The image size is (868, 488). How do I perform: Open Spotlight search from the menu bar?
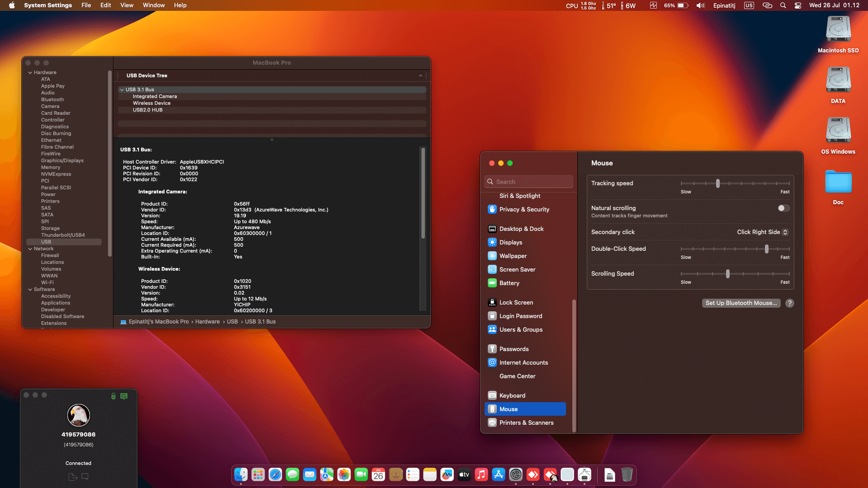tap(783, 5)
